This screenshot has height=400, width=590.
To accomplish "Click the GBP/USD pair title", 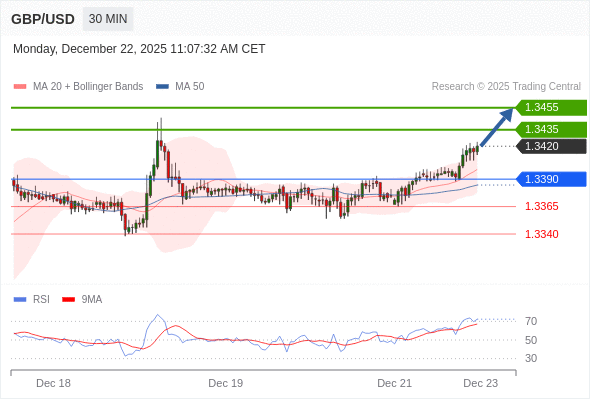I will click(x=43, y=19).
